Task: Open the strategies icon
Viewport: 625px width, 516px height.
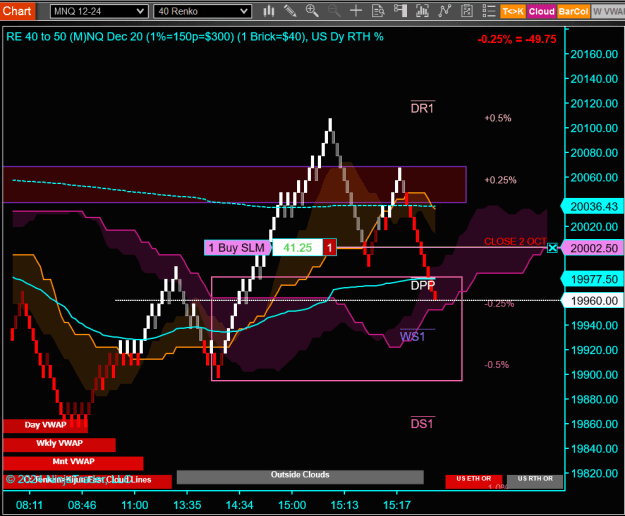Action: click(x=466, y=11)
